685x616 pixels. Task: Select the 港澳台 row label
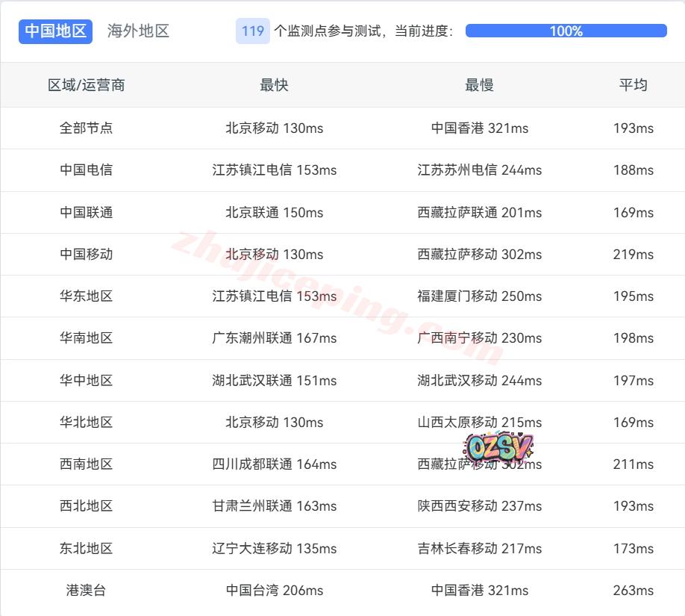tap(87, 591)
